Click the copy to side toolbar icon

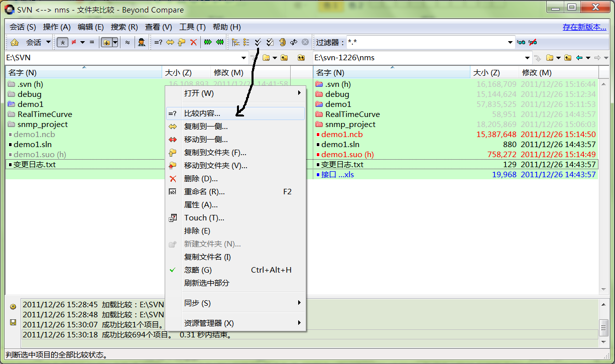(170, 42)
